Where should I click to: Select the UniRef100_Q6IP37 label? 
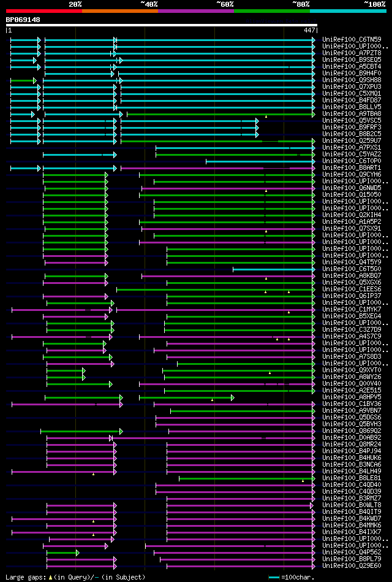point(352,296)
